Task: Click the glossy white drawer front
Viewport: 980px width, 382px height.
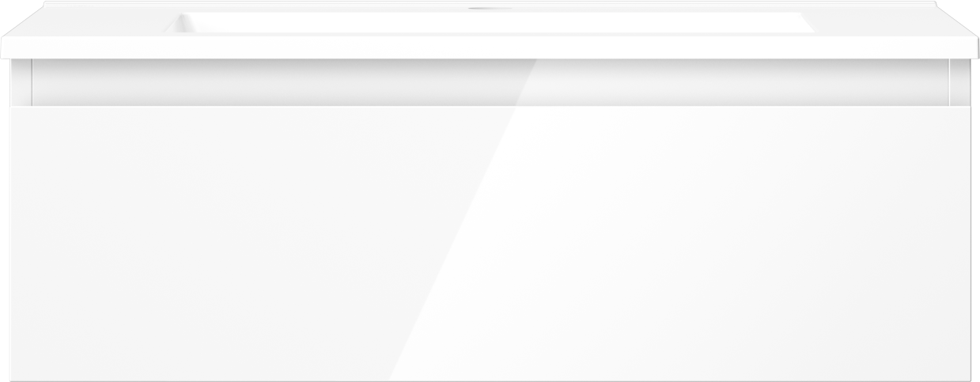Action: (x=490, y=243)
